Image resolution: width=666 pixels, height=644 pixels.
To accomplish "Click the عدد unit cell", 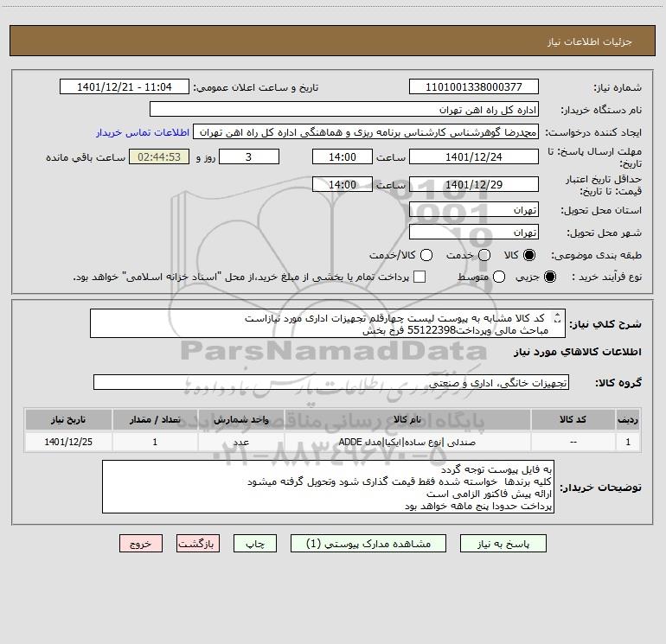I will 240,442.
